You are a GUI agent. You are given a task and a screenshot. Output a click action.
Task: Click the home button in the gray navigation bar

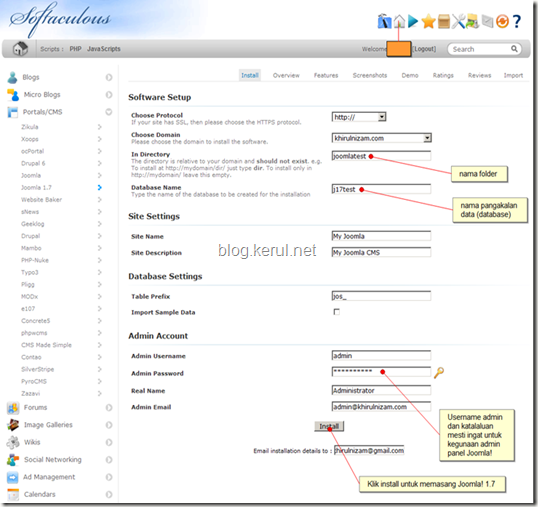20,48
